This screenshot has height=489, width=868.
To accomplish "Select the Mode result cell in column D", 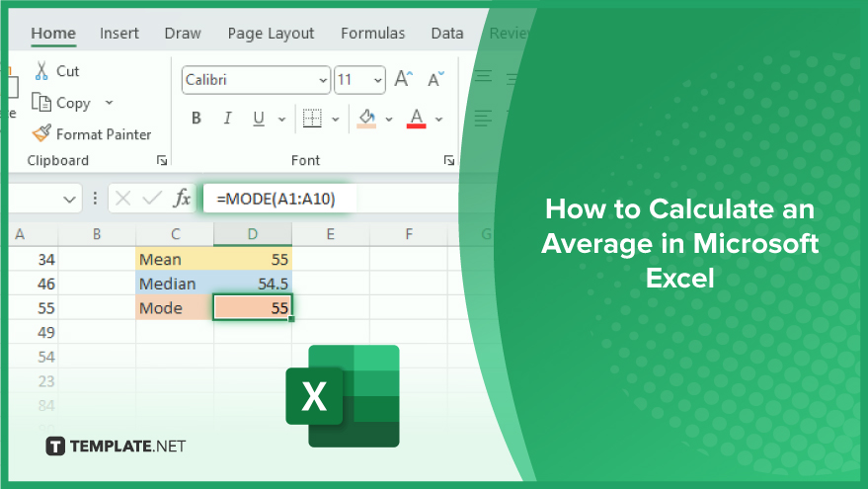I will (253, 307).
